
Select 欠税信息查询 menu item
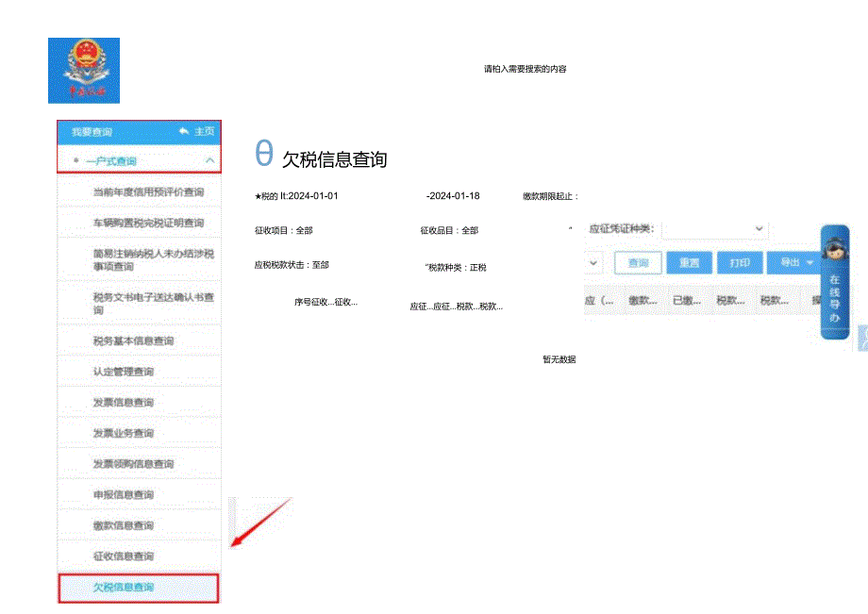click(x=139, y=588)
